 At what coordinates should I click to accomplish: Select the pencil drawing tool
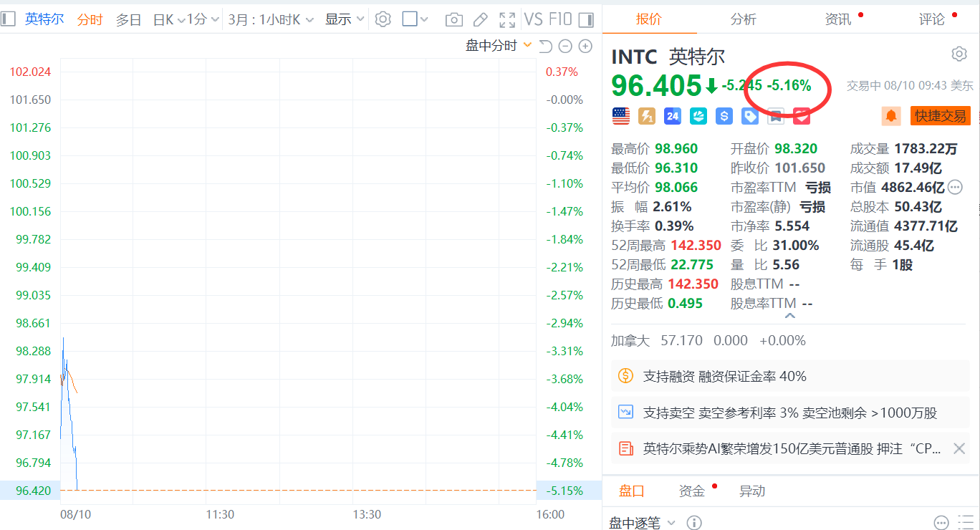pyautogui.click(x=481, y=19)
